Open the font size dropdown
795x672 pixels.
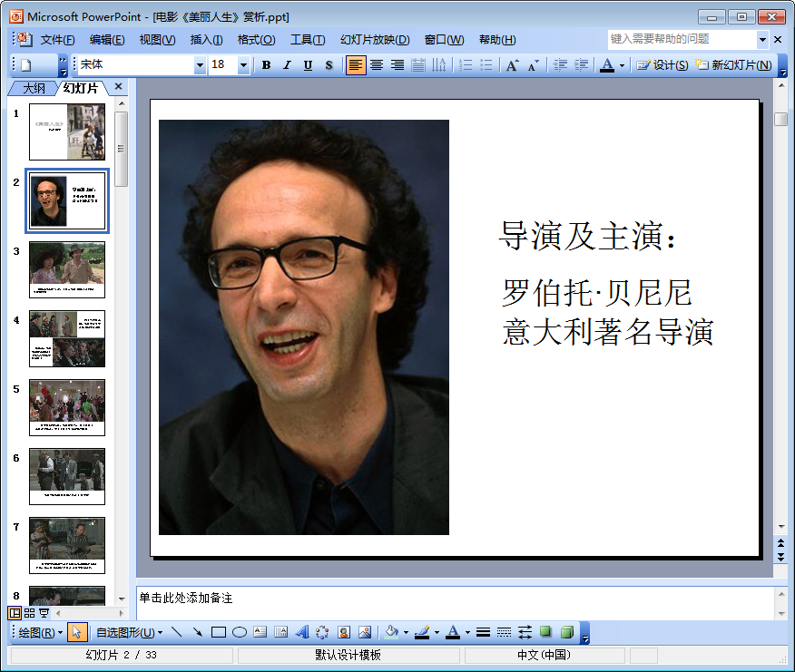[x=243, y=65]
